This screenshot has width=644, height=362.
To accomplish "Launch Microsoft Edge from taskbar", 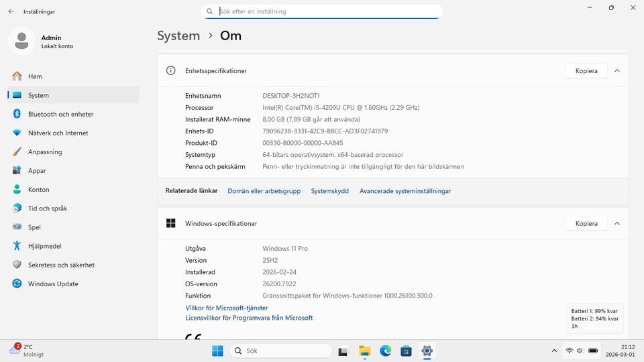I will 385,351.
